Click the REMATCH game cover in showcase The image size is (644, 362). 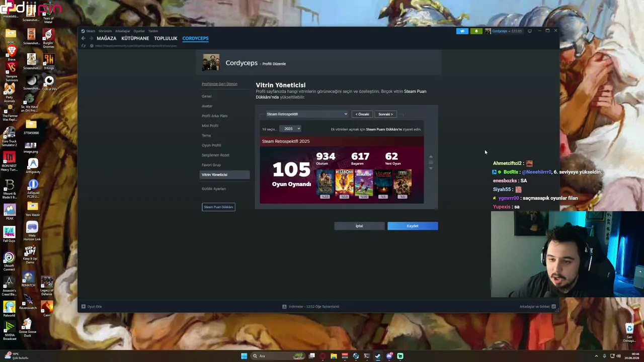point(364,182)
